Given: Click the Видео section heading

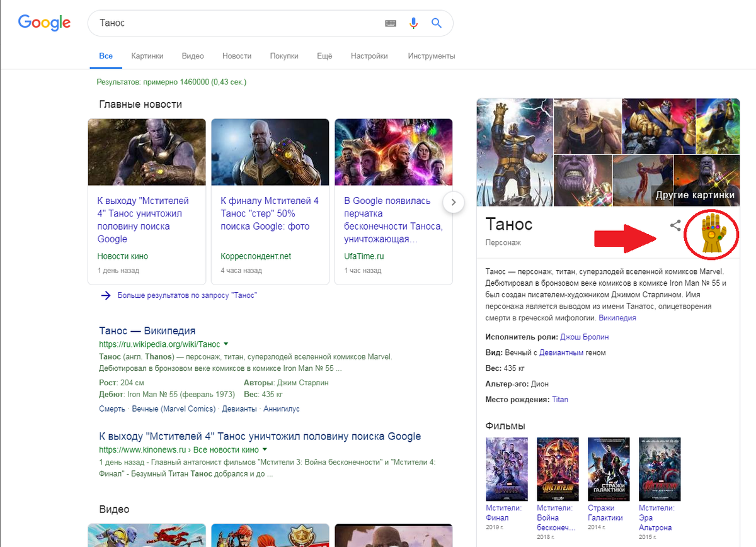Looking at the screenshot, I should [114, 509].
